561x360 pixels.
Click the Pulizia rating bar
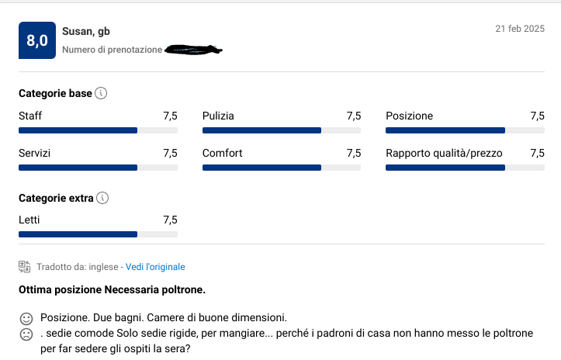pos(282,130)
